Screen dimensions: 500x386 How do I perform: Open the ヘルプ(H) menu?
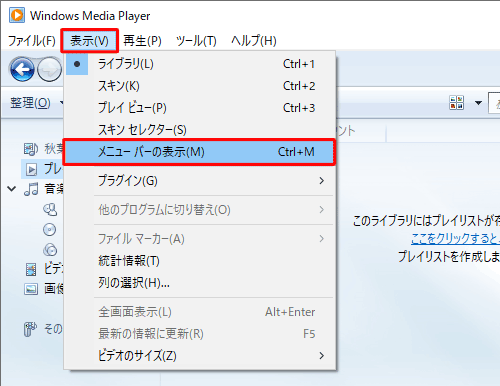click(x=254, y=41)
